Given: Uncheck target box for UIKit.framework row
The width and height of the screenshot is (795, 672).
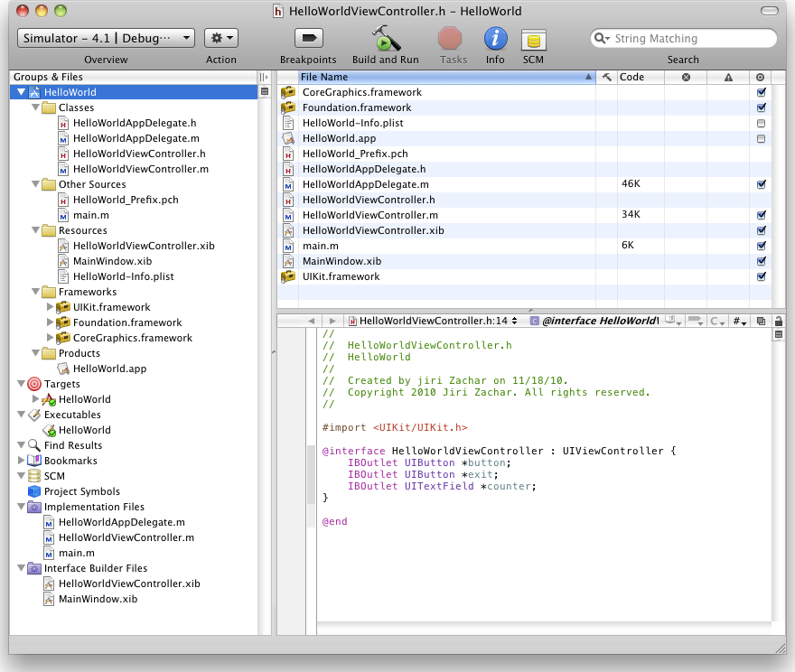Looking at the screenshot, I should (761, 276).
